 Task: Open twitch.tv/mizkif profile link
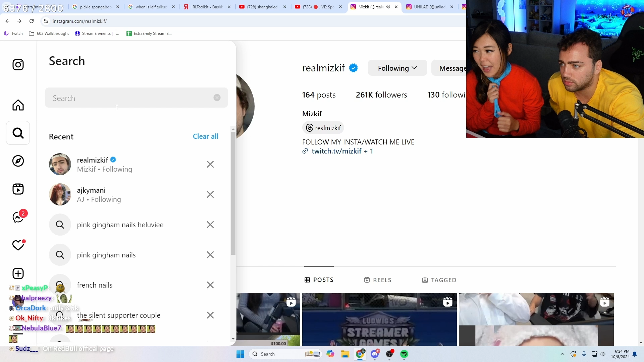click(x=336, y=151)
